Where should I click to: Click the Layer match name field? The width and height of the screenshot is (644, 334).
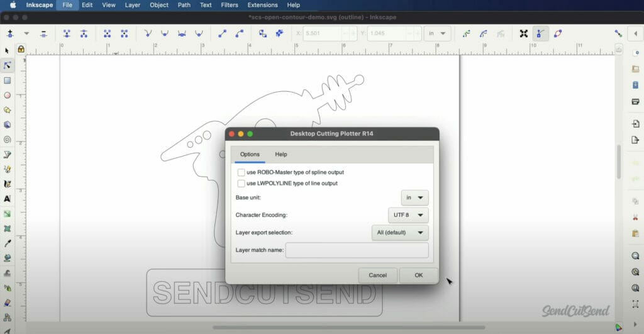(357, 250)
